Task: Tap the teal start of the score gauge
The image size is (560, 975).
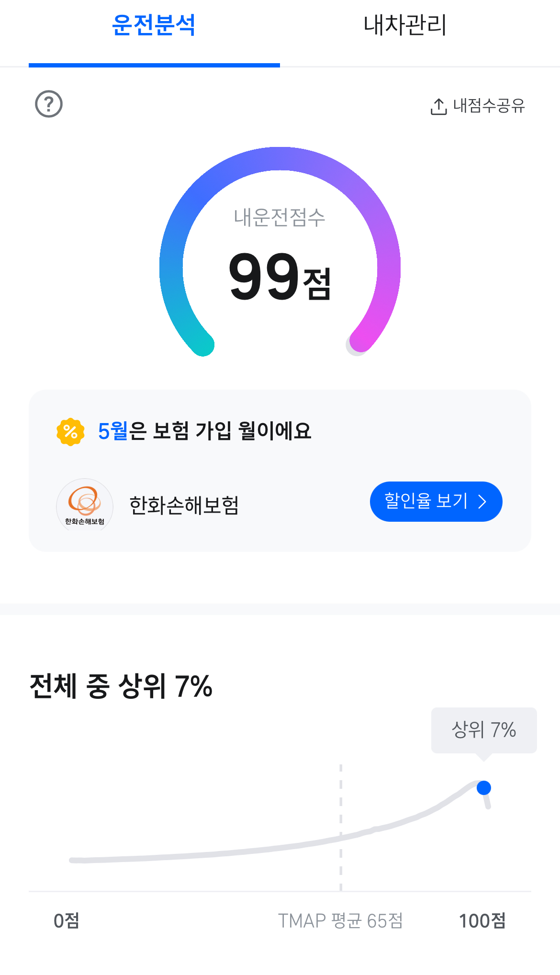Action: 201,343
